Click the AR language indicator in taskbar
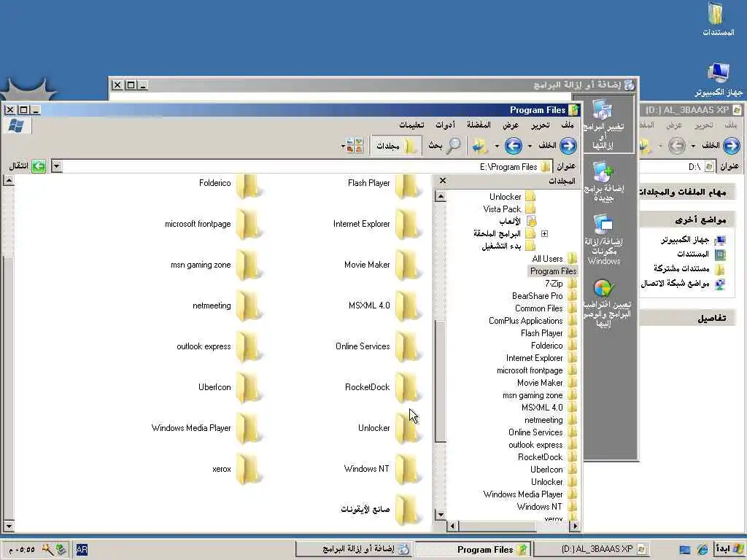This screenshot has width=747, height=560. [82, 550]
